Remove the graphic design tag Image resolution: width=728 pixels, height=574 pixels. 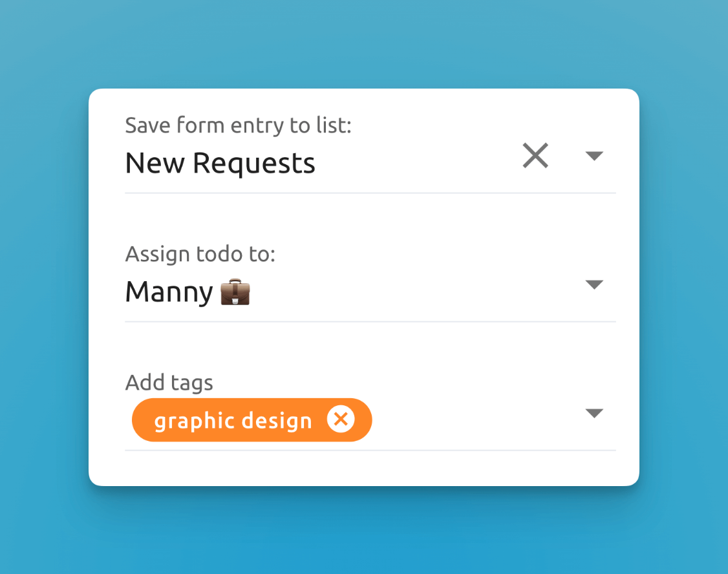coord(341,420)
